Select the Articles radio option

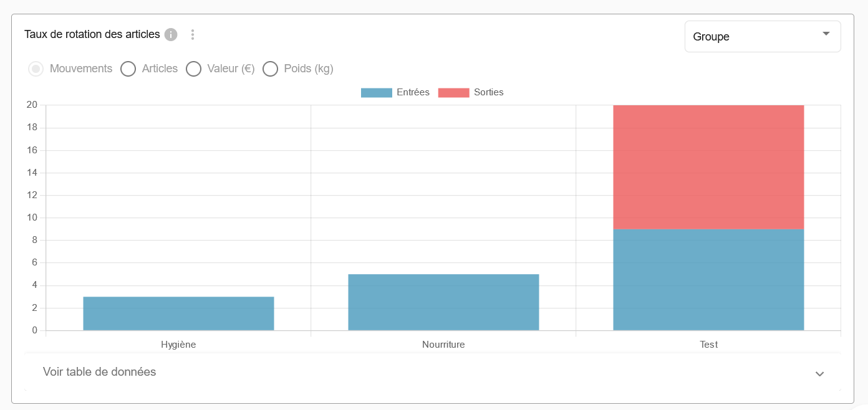click(x=128, y=69)
